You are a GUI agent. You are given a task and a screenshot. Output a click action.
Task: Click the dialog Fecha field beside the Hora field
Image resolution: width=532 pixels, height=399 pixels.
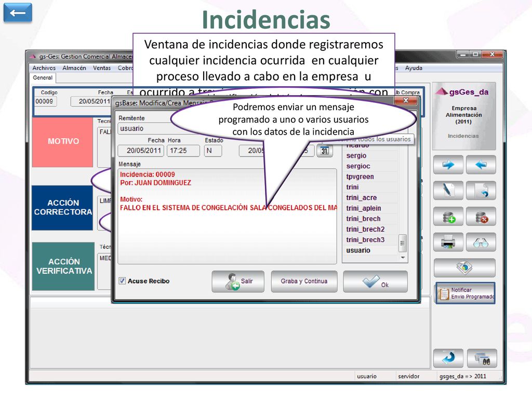tap(141, 151)
